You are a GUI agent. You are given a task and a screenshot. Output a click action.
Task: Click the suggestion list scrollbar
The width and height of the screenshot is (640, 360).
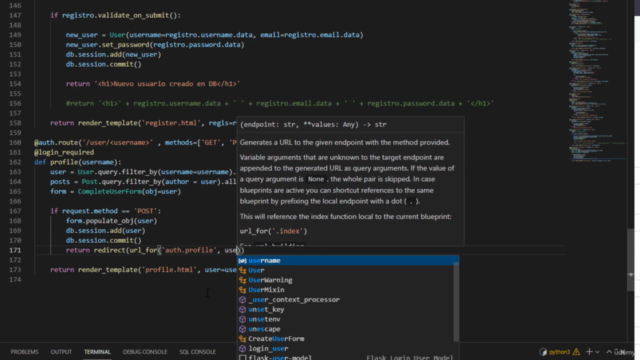(456, 301)
